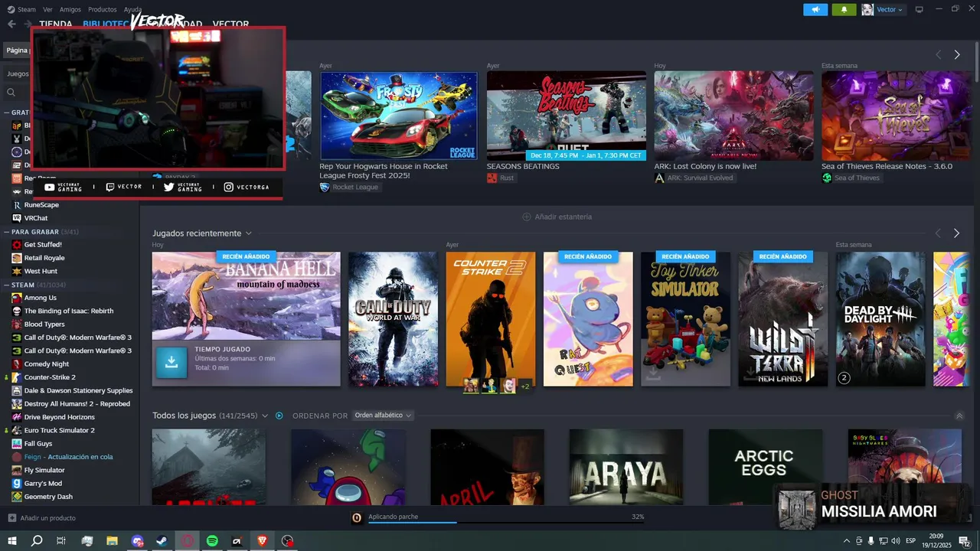Viewport: 980px width, 551px height.
Task: Select Counter-Strike 2 cover
Action: 491,319
